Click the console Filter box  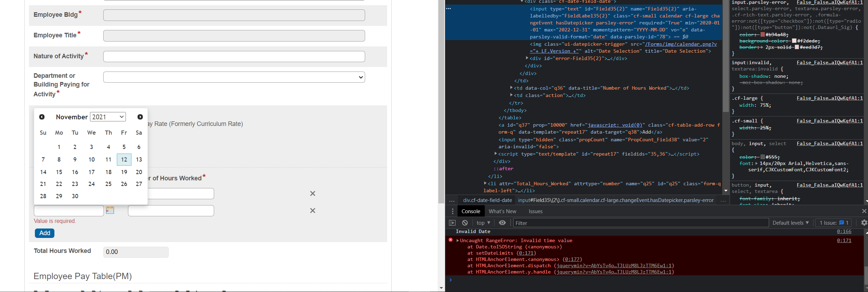coord(641,223)
